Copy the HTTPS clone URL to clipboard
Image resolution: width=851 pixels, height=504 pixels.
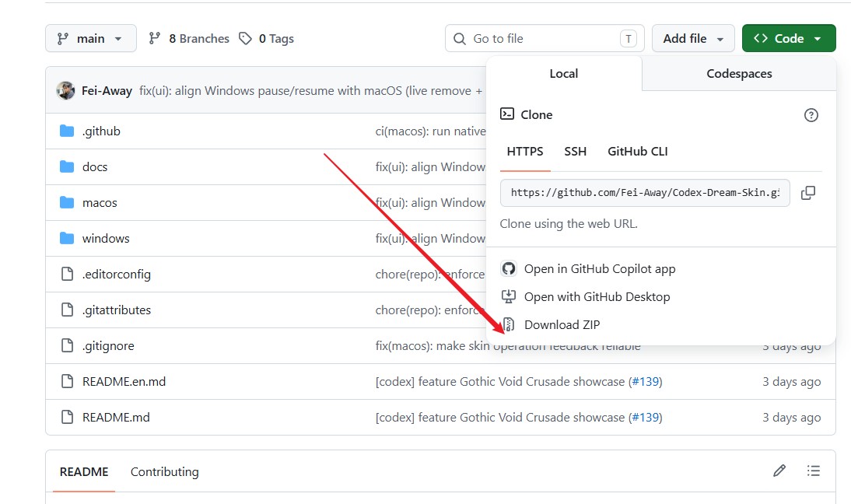pyautogui.click(x=808, y=193)
